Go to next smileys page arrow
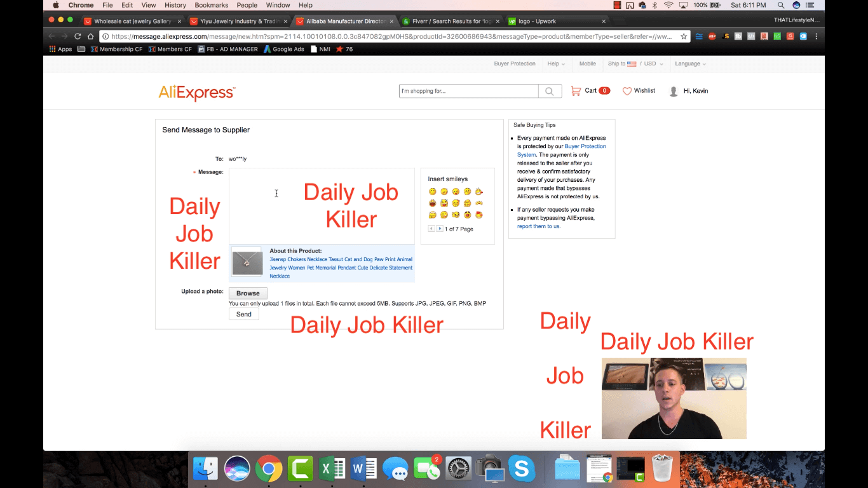The height and width of the screenshot is (488, 868). (x=440, y=229)
